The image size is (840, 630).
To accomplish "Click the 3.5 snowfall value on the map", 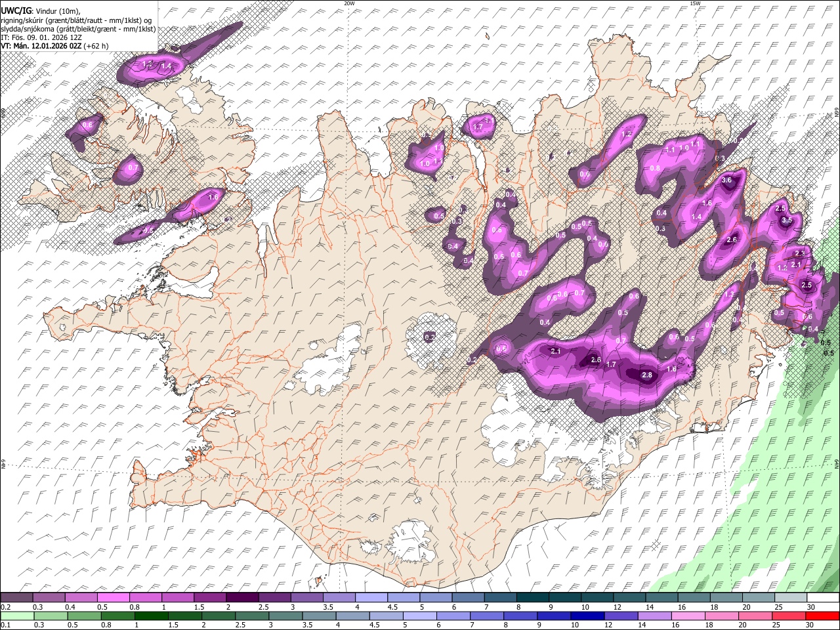I will tap(786, 220).
